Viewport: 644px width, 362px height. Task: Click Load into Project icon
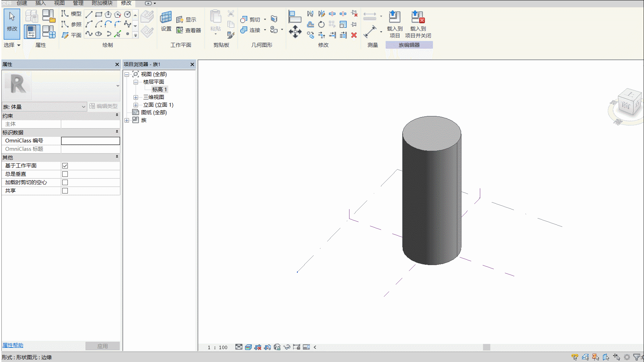(x=395, y=24)
